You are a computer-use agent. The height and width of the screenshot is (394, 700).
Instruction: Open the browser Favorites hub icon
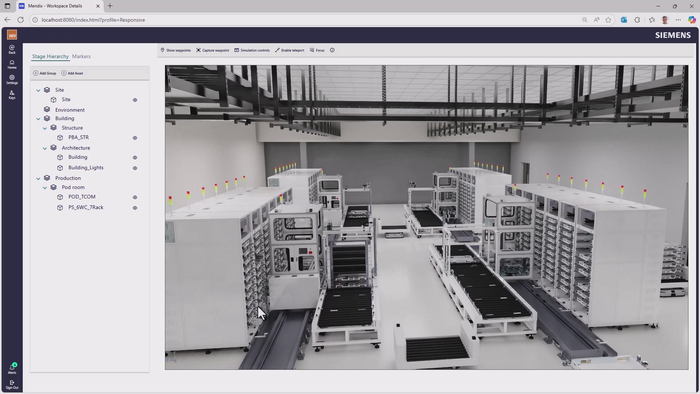click(x=652, y=20)
